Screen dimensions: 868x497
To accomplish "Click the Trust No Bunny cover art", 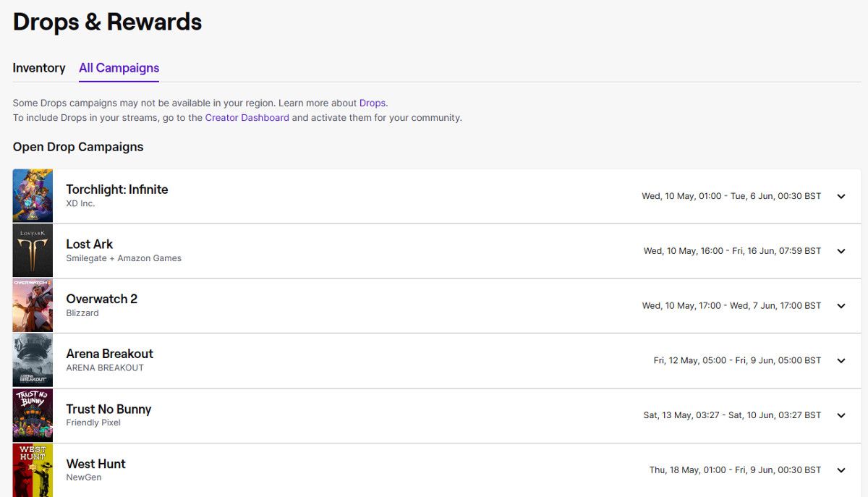I will point(33,415).
